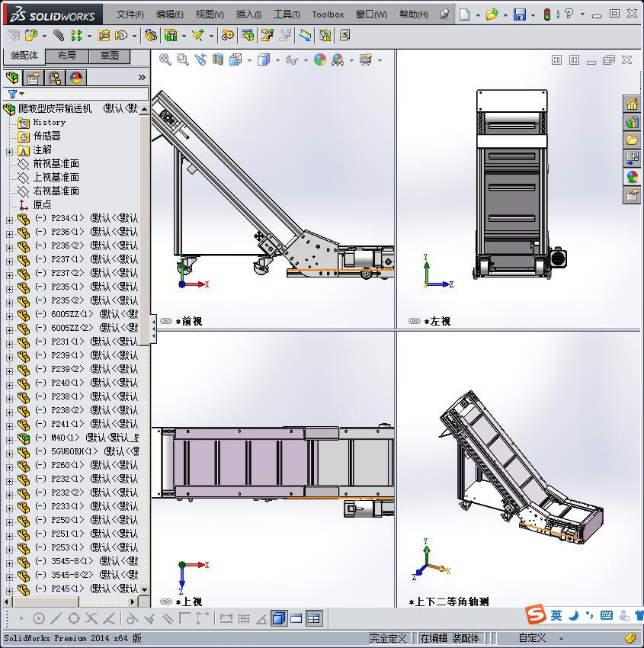Click the Reference Geometry icon
Viewport: 644px width, 648px height.
point(198,36)
